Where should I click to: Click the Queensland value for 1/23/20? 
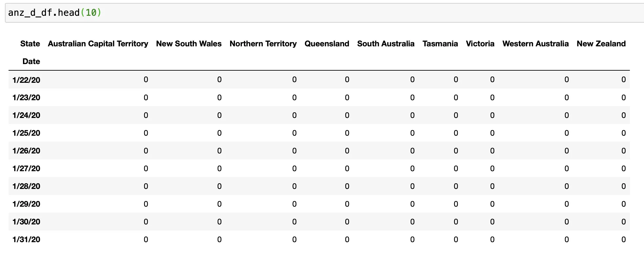click(x=347, y=98)
